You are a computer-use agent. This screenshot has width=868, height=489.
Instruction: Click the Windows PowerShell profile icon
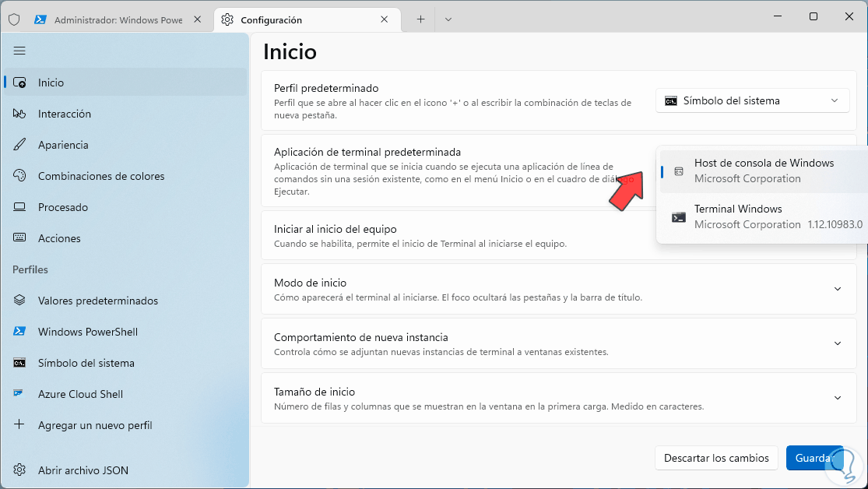[x=19, y=331]
